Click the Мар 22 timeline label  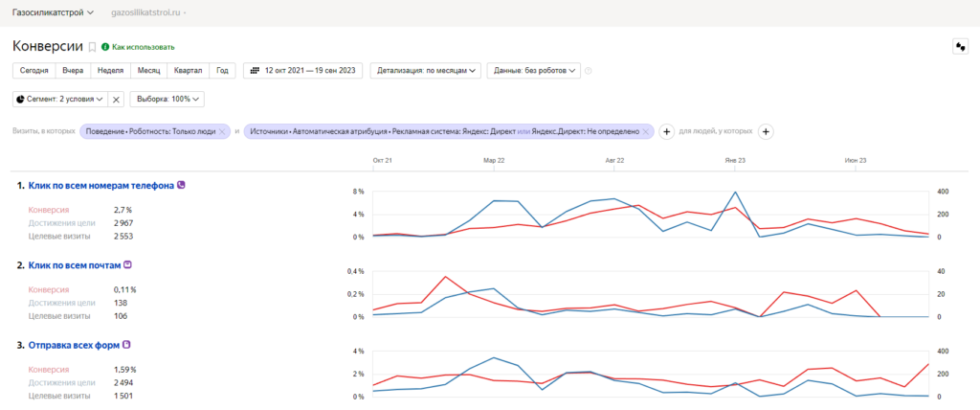(x=494, y=161)
